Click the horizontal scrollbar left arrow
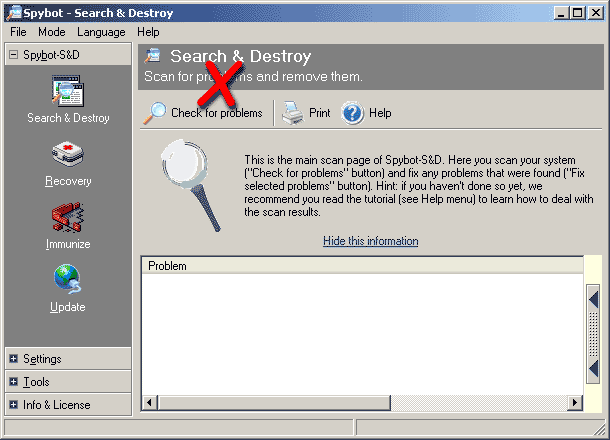This screenshot has height=440, width=610. click(x=147, y=402)
